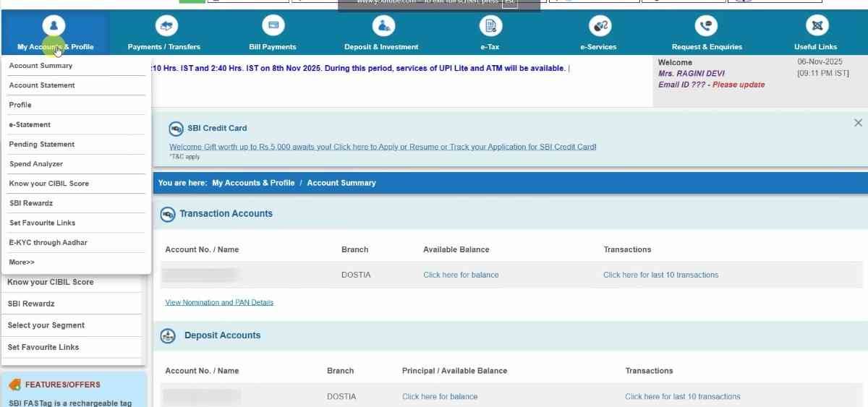The width and height of the screenshot is (868, 407).
Task: Open E-KYC through Aadhar menu item
Action: pyautogui.click(x=48, y=243)
